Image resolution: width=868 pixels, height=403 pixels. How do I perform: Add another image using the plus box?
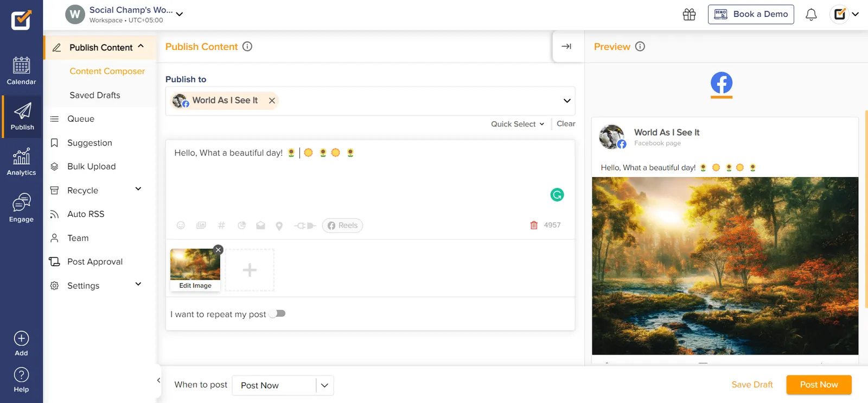click(250, 270)
